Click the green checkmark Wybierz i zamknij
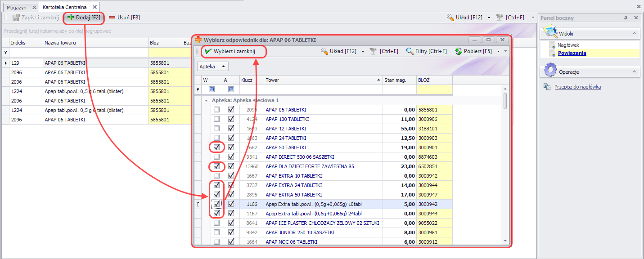Screen dimensions: 644x259 pyautogui.click(x=208, y=51)
